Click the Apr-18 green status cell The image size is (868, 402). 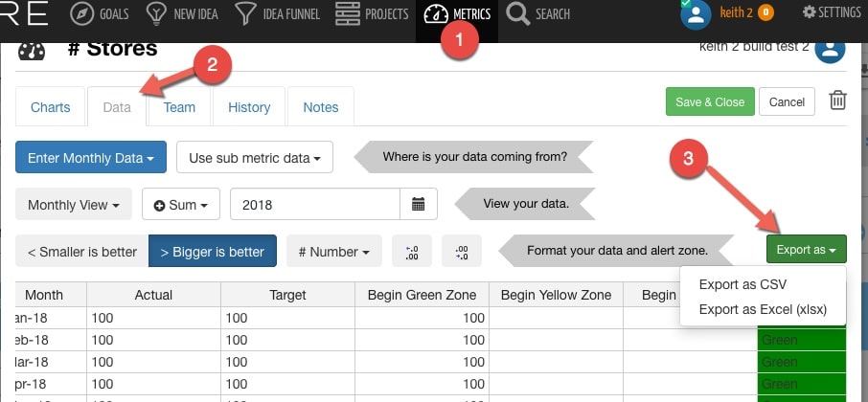point(802,384)
